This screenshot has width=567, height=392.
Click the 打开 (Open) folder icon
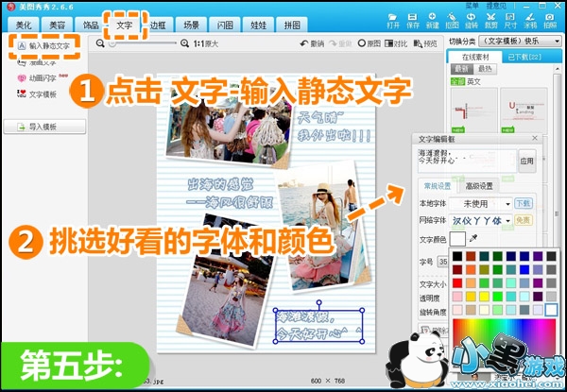393,21
